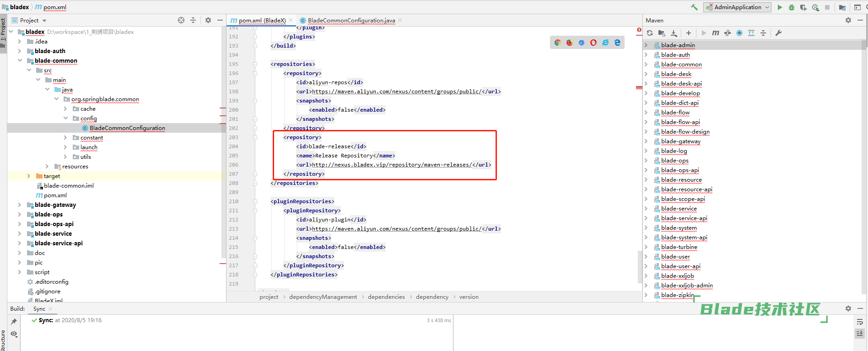Click Reimport All Maven Projects icon
This screenshot has width=868, height=351.
650,33
